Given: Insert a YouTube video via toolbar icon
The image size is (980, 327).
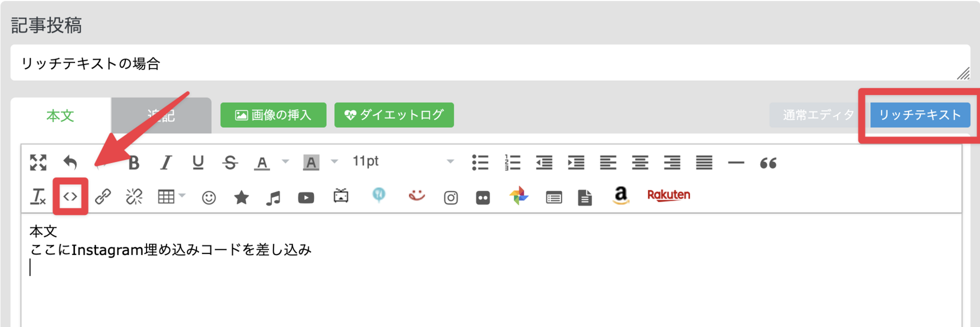Looking at the screenshot, I should [306, 197].
